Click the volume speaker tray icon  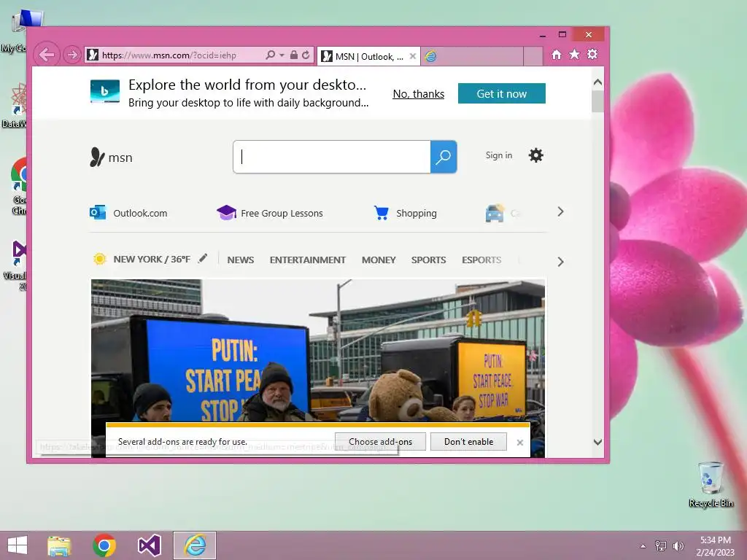click(x=678, y=545)
